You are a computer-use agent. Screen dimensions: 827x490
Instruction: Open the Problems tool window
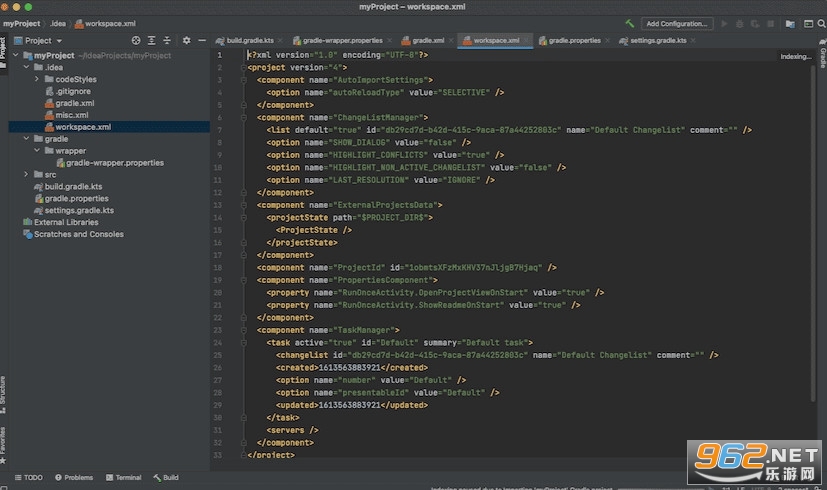click(74, 477)
